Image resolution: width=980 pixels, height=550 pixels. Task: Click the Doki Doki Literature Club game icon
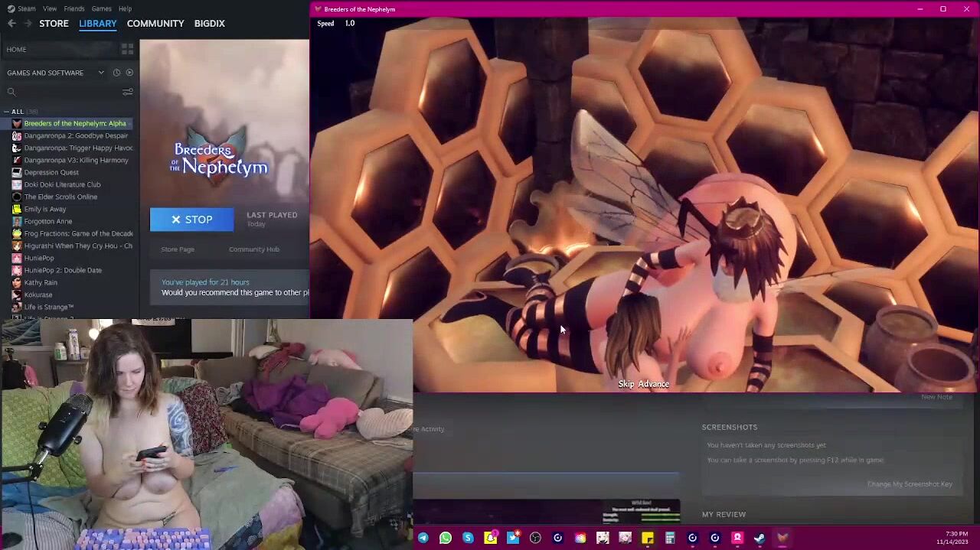click(17, 184)
